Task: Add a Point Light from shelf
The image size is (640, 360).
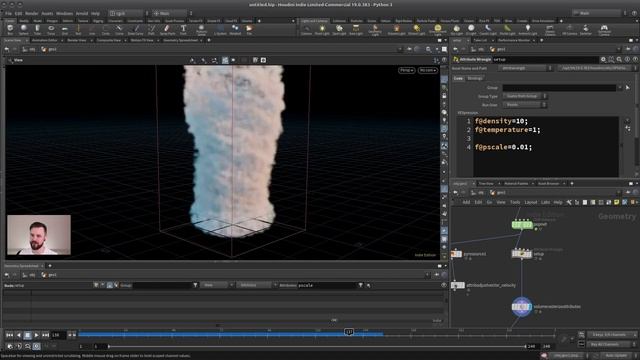Action: click(322, 29)
